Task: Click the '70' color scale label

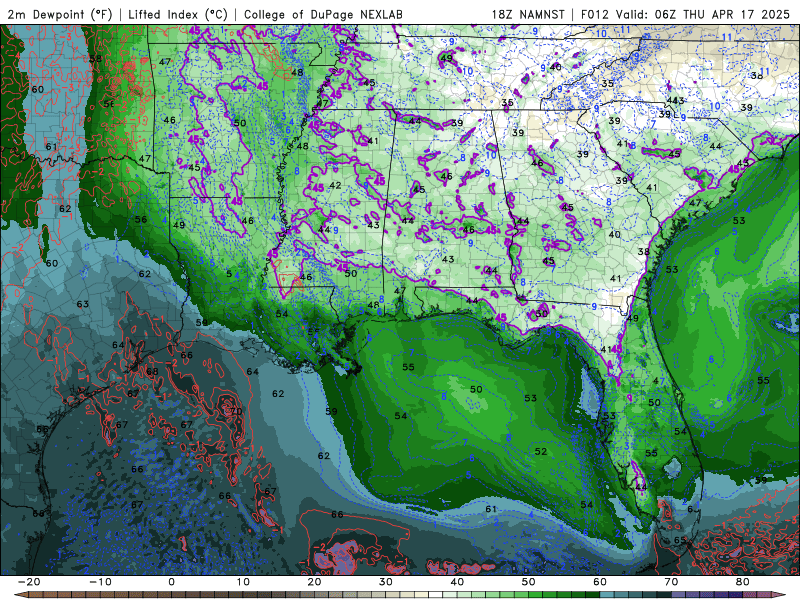Action: (x=671, y=582)
